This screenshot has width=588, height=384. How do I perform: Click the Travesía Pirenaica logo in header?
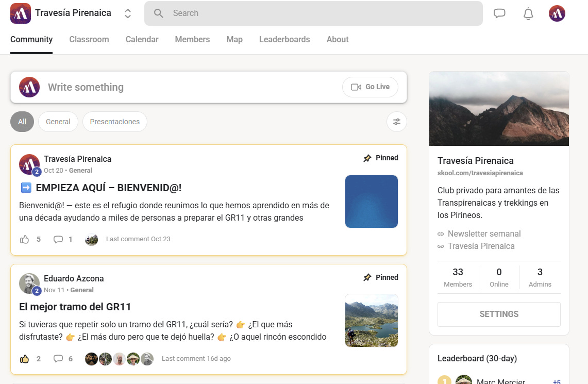(x=21, y=13)
